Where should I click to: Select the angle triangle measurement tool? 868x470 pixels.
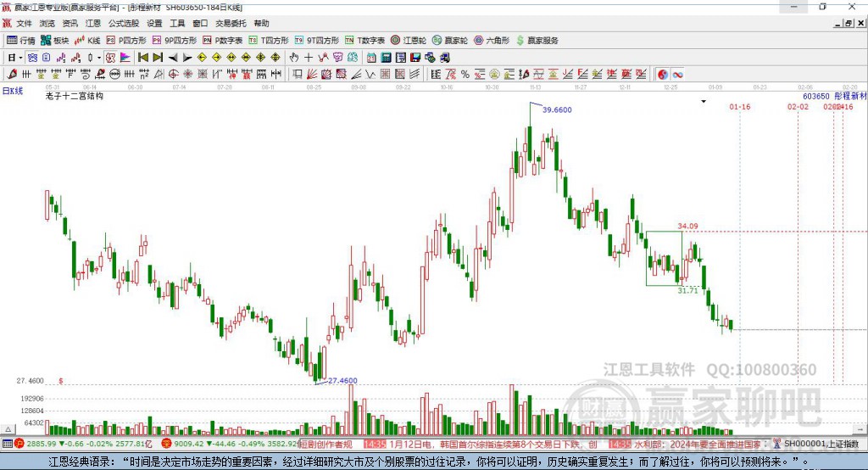(159, 75)
